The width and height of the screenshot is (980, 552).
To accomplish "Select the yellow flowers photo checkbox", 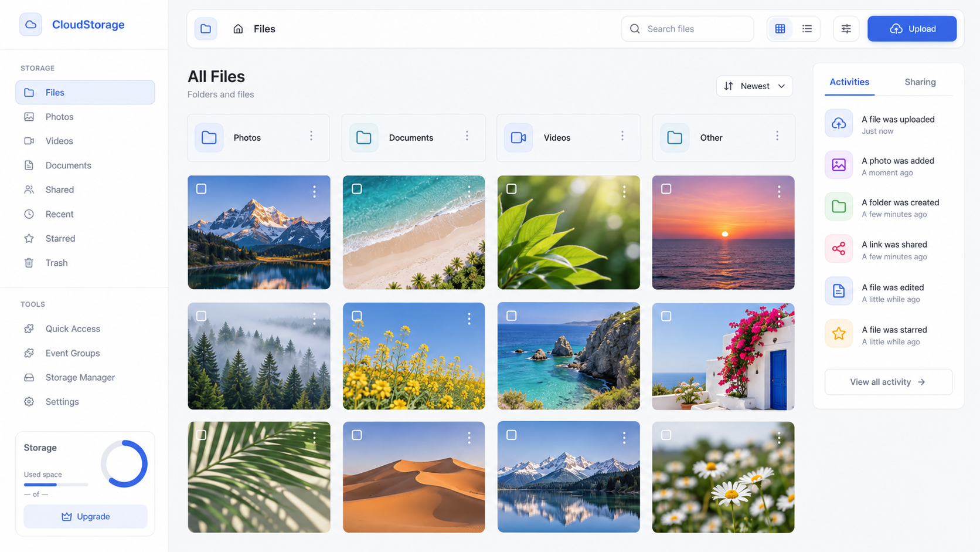I will click(356, 316).
